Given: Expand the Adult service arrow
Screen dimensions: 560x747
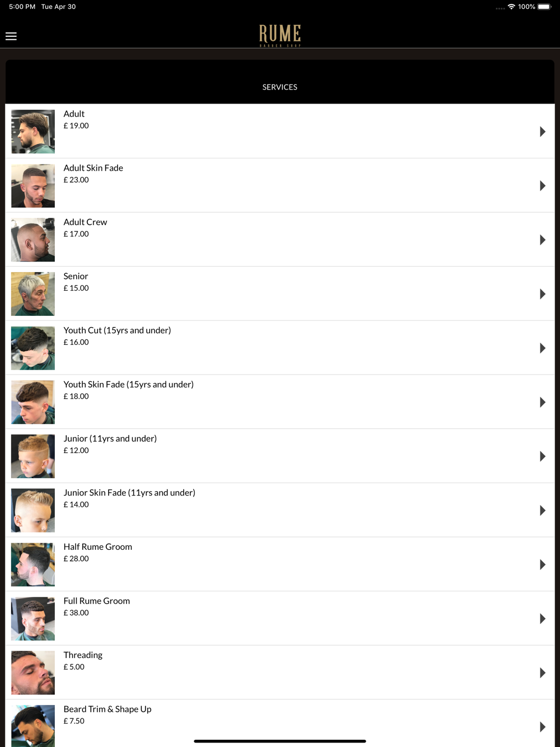Looking at the screenshot, I should tap(542, 132).
